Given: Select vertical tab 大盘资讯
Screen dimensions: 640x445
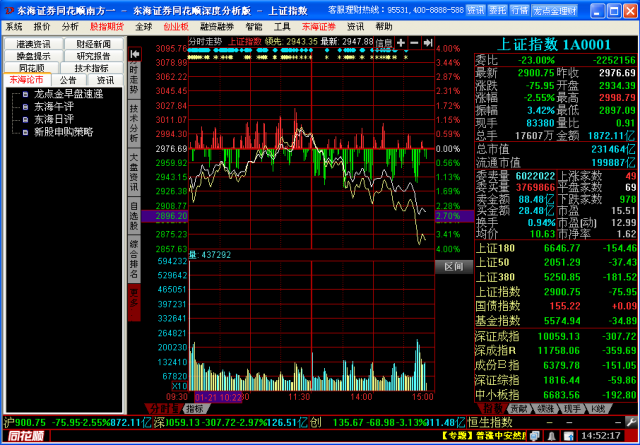Looking at the screenshot, I should click(x=134, y=172).
